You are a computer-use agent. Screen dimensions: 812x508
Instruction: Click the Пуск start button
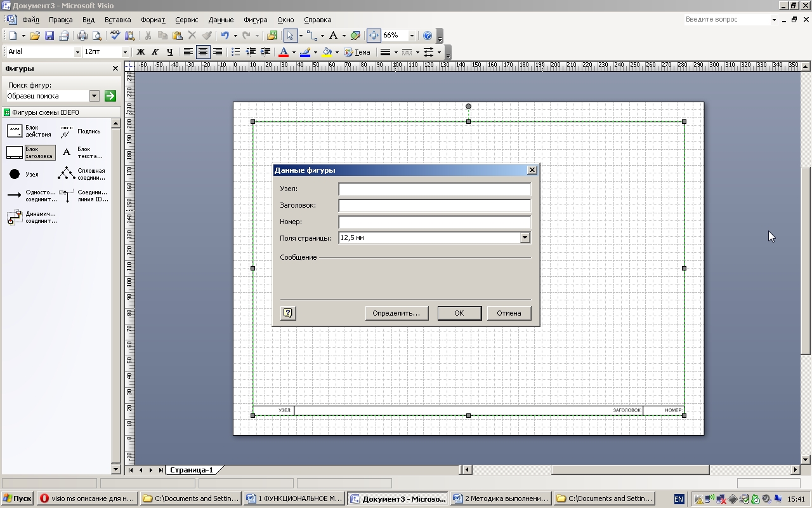pos(17,498)
